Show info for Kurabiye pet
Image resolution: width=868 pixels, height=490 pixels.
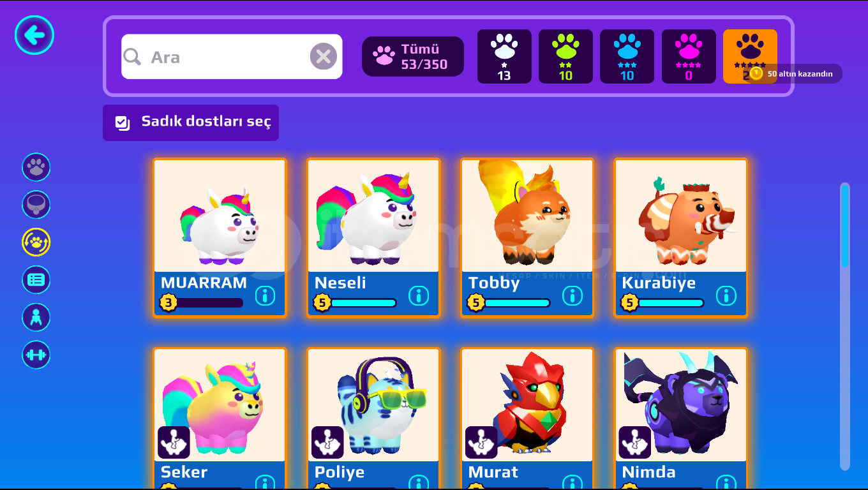coord(726,295)
